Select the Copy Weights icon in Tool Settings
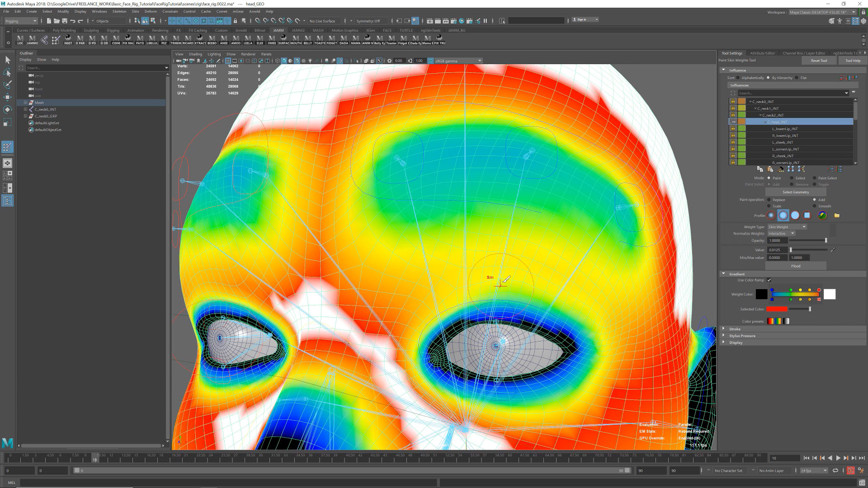 pyautogui.click(x=760, y=169)
